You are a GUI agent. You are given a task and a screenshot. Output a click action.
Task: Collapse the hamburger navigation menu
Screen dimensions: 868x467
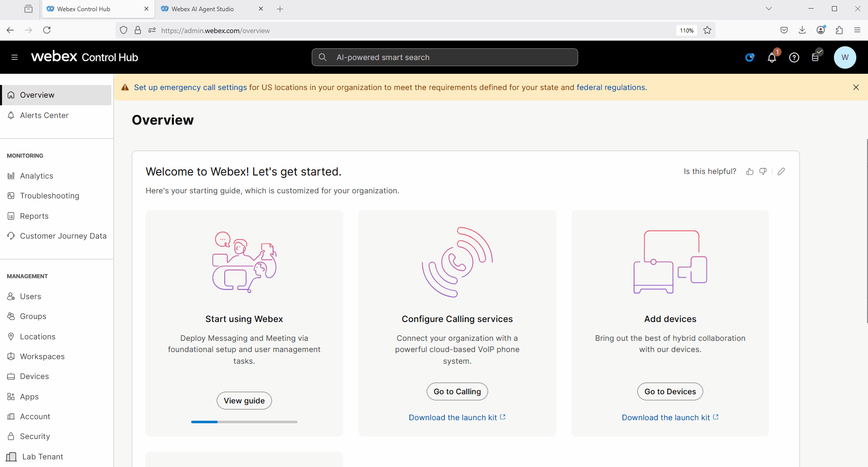click(x=14, y=57)
